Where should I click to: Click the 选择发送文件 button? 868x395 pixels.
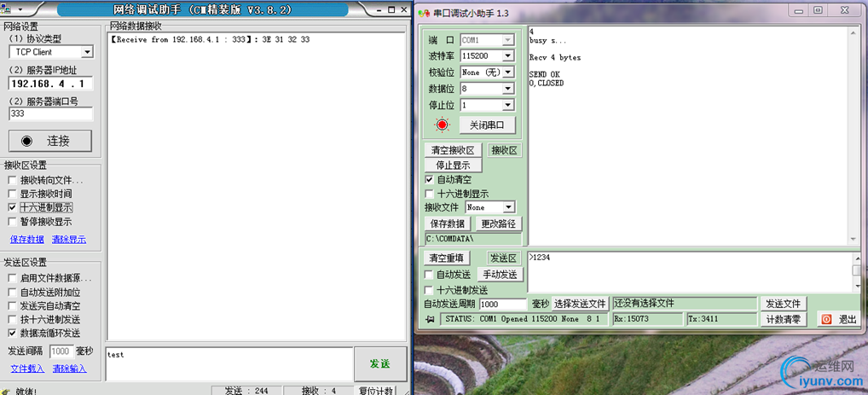(x=581, y=305)
